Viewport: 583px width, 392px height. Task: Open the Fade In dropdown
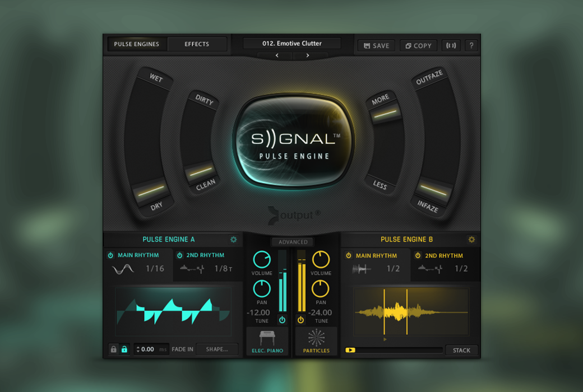[x=183, y=349]
